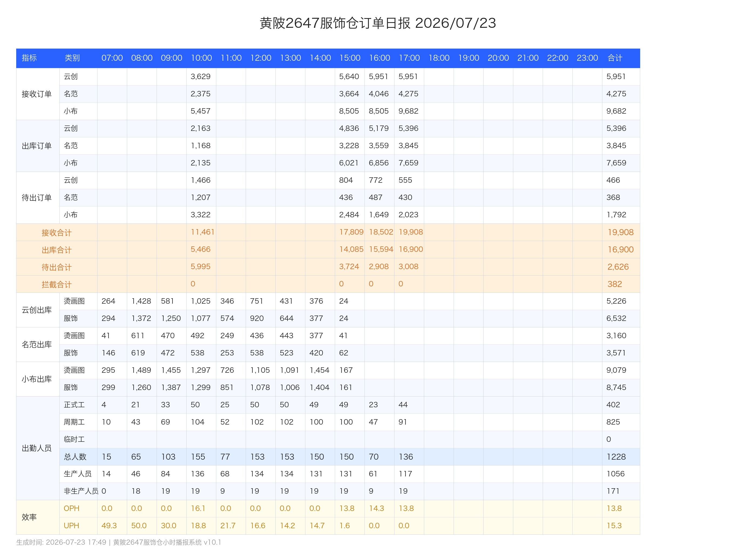Click the 23:00 column header

tap(587, 58)
